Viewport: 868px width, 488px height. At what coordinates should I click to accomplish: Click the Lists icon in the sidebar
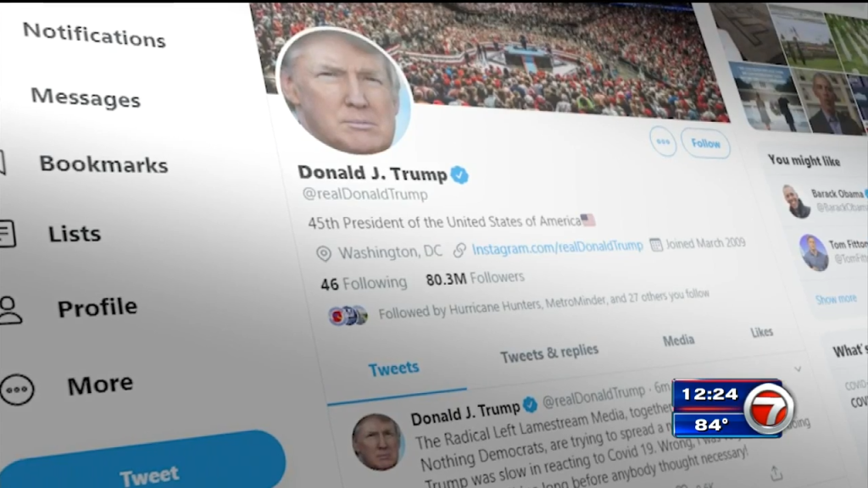8,234
